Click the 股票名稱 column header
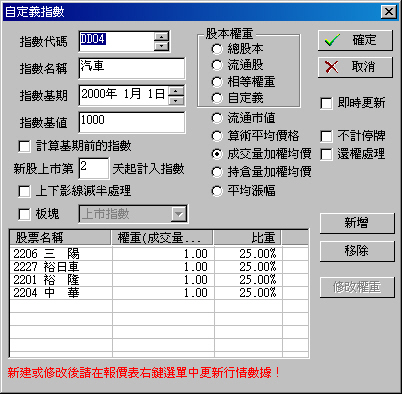 tap(60, 238)
